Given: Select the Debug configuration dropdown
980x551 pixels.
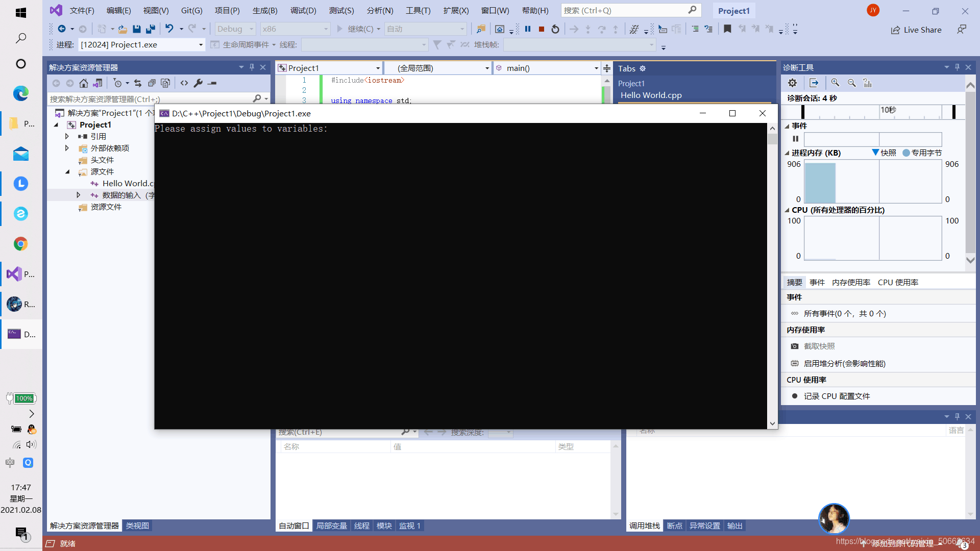Looking at the screenshot, I should pyautogui.click(x=236, y=28).
